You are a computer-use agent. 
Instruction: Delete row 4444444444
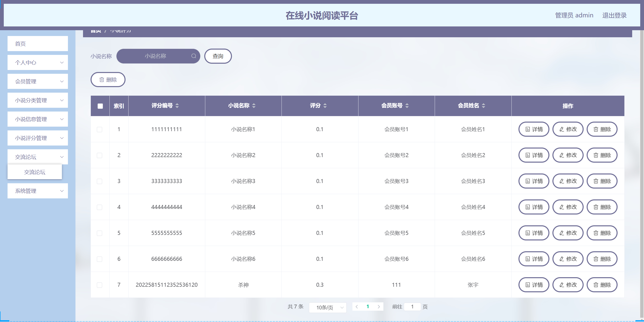click(602, 207)
